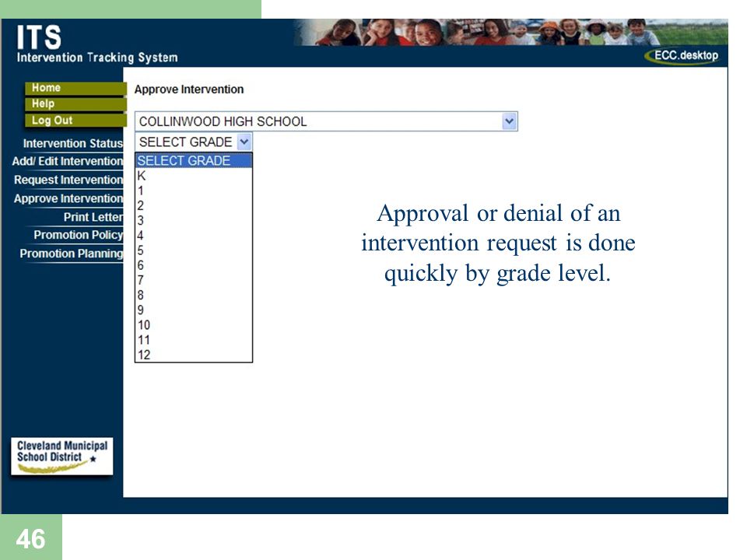Click the Home button in the sidebar
The width and height of the screenshot is (747, 560).
pyautogui.click(x=75, y=88)
